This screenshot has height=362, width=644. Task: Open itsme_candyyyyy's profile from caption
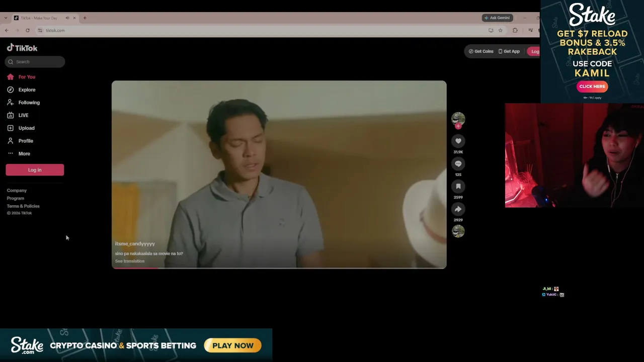(x=135, y=244)
